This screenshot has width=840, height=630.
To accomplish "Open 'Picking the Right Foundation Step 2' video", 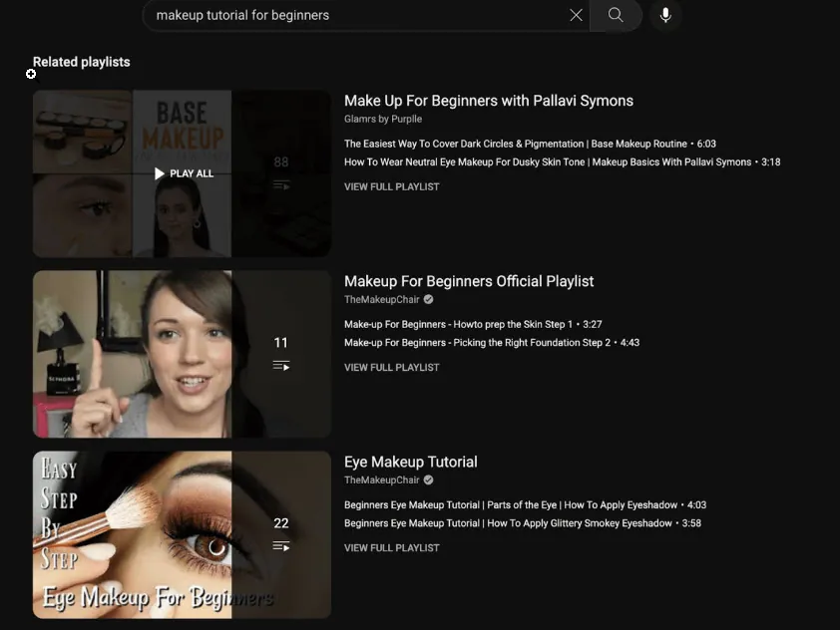I will (x=492, y=343).
